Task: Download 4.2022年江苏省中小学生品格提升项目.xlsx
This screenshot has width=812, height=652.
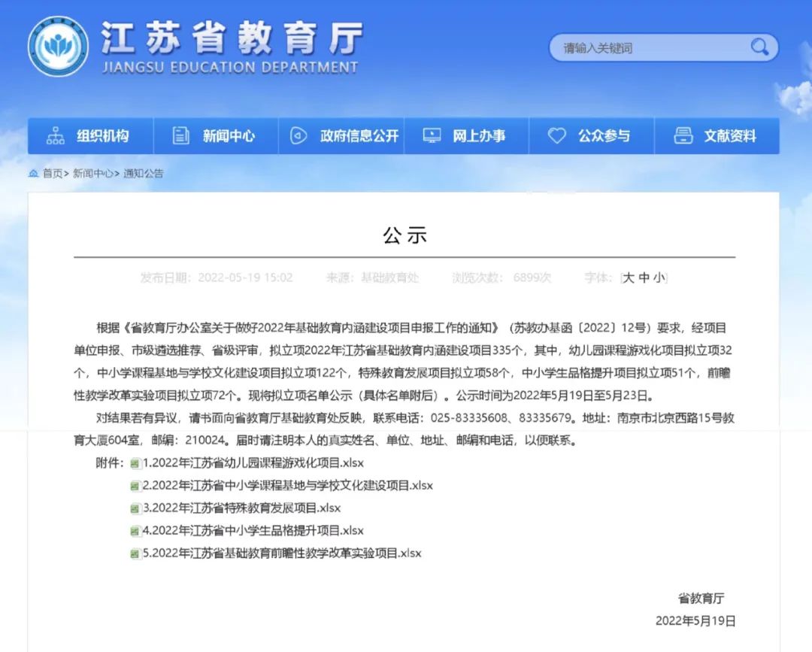Action: click(x=253, y=531)
